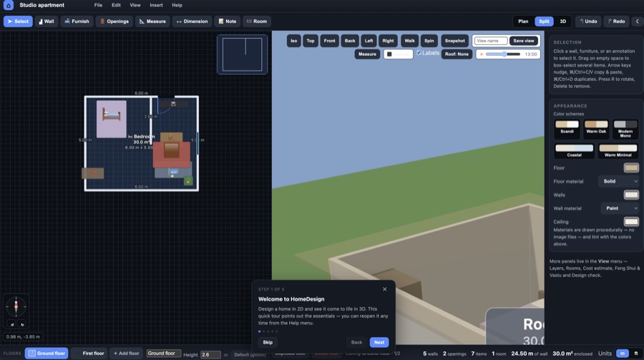Select the stove item near the door
The image size is (644, 360).
click(x=173, y=104)
